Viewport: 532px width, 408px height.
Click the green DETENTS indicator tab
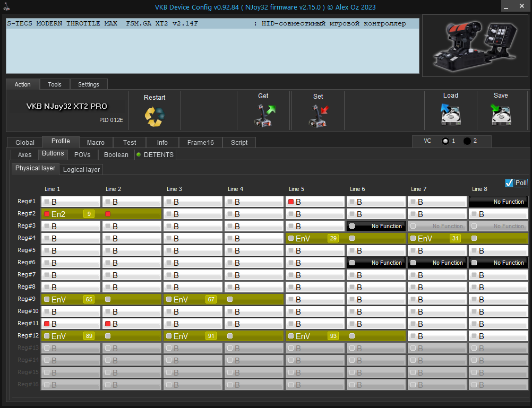click(156, 154)
